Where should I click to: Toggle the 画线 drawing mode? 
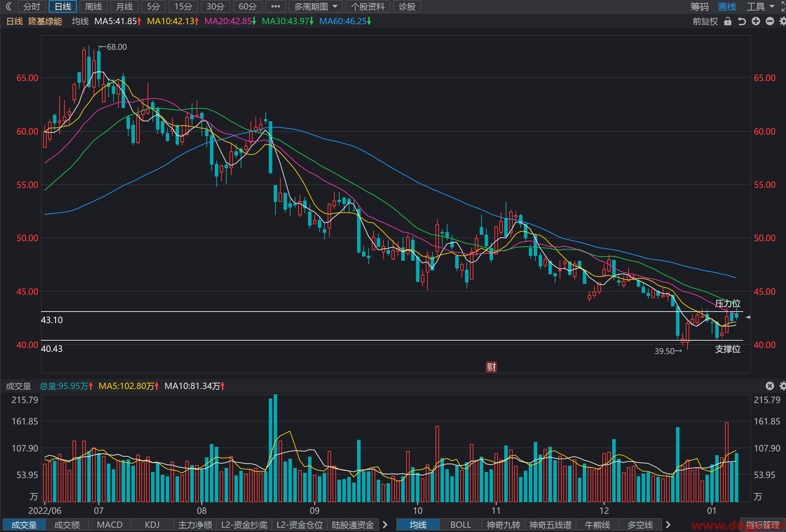tap(727, 7)
